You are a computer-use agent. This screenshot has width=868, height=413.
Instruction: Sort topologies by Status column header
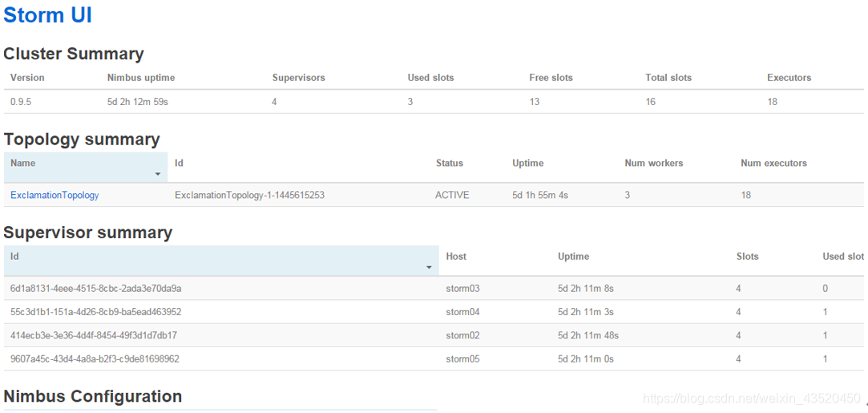pos(450,163)
